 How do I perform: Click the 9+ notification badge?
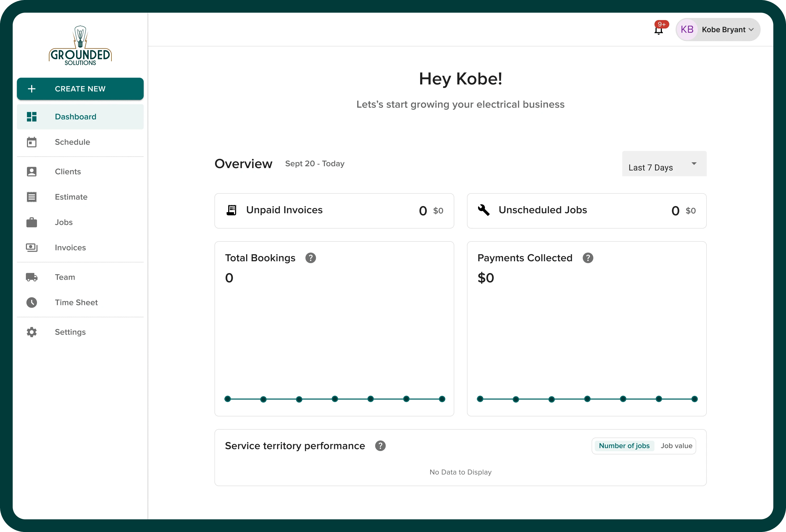[662, 24]
